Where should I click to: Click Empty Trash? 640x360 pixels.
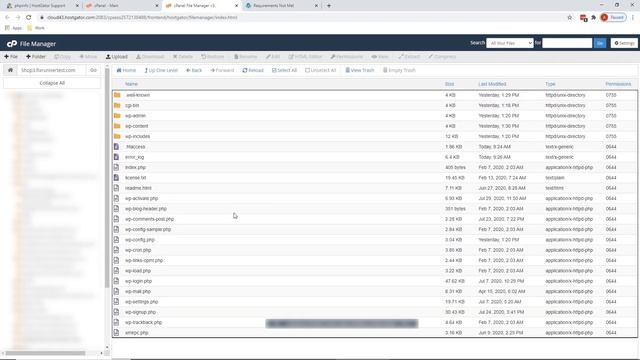[399, 70]
